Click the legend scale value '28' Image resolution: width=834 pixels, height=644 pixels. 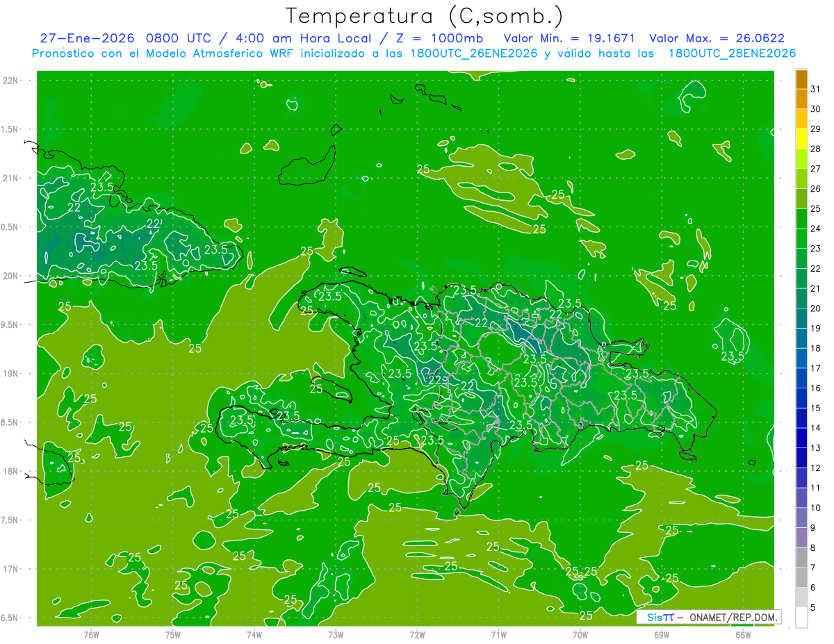[816, 149]
